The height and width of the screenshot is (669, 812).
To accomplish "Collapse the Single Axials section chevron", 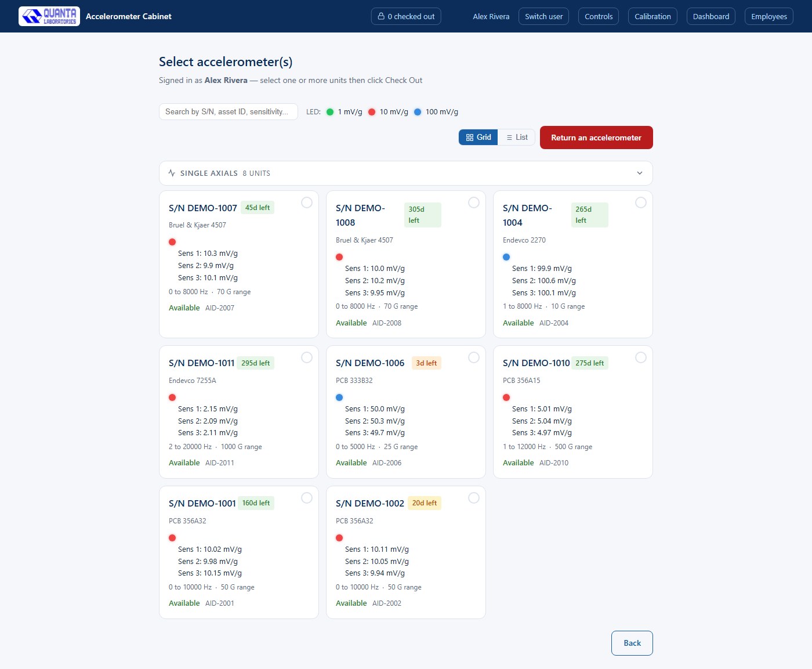I will (640, 173).
